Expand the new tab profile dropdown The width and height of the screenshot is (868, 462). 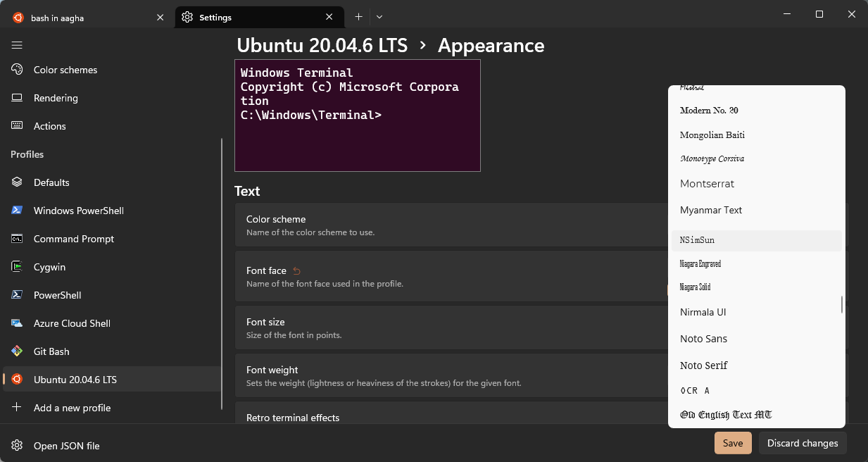379,16
